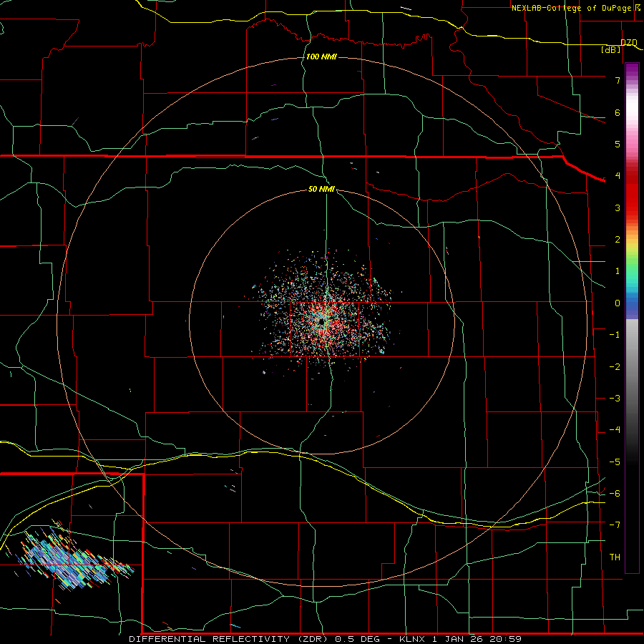Click the -2 dB value on the scale
Image resolution: width=644 pixels, height=644 pixels.
coord(615,367)
